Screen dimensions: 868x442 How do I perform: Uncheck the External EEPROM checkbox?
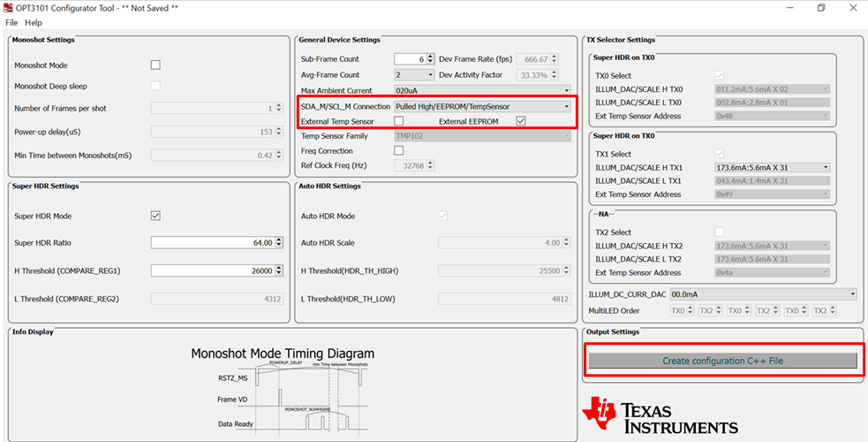[x=521, y=121]
